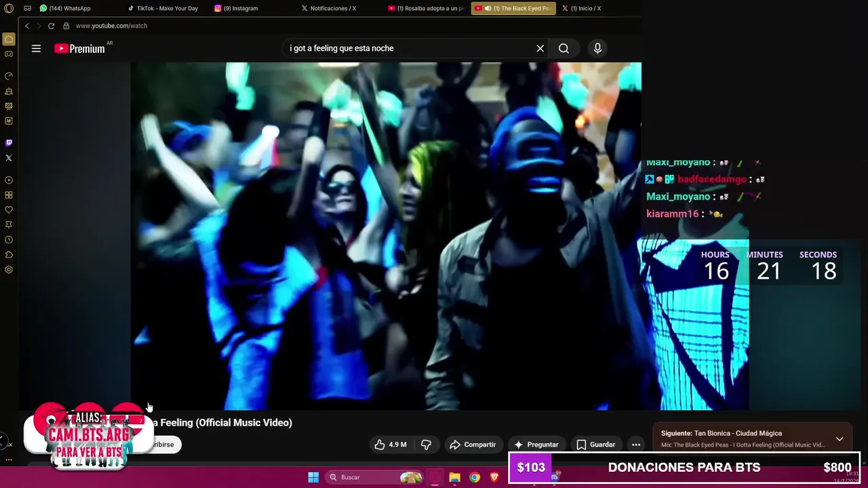868x488 pixels.
Task: Go back to the previous page
Action: 27,26
